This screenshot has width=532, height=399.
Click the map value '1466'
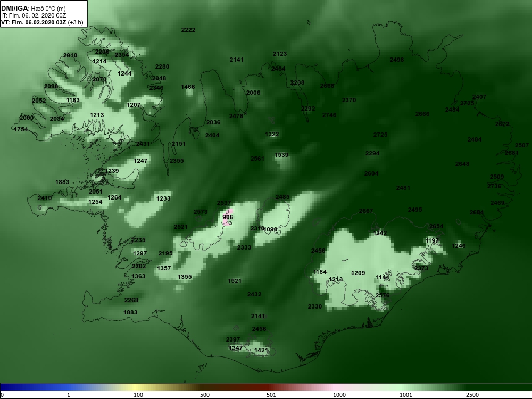(188, 87)
